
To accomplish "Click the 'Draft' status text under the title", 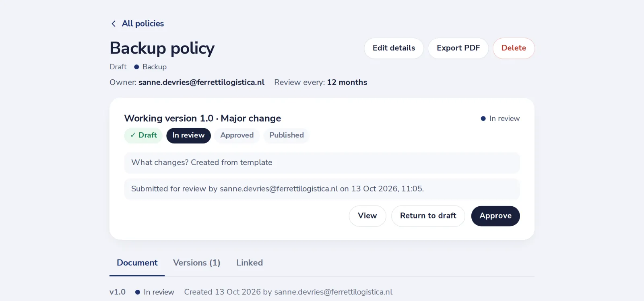I will [x=118, y=67].
